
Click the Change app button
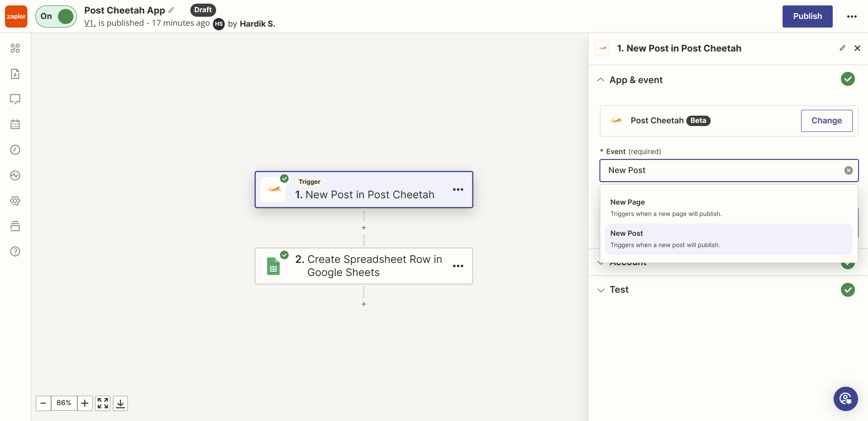pyautogui.click(x=826, y=121)
